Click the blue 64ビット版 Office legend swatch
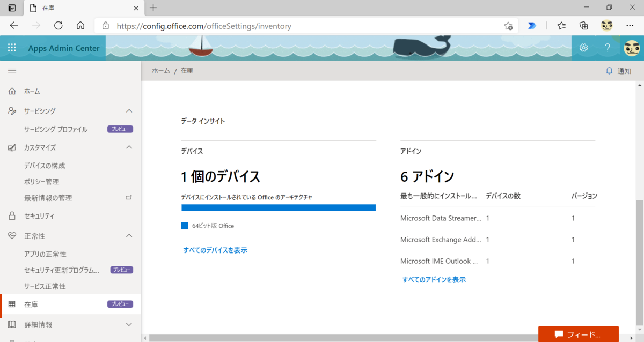 coord(185,226)
